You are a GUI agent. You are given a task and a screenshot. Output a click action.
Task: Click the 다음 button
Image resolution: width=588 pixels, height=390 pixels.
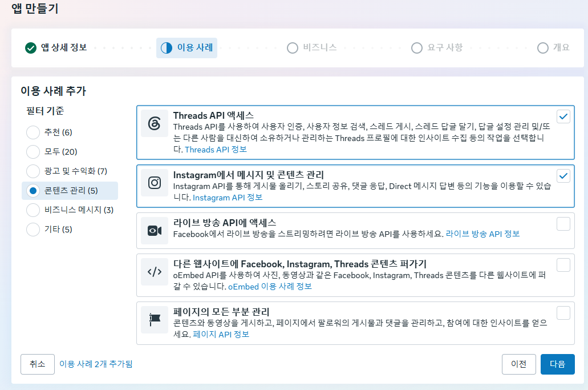[x=558, y=364]
